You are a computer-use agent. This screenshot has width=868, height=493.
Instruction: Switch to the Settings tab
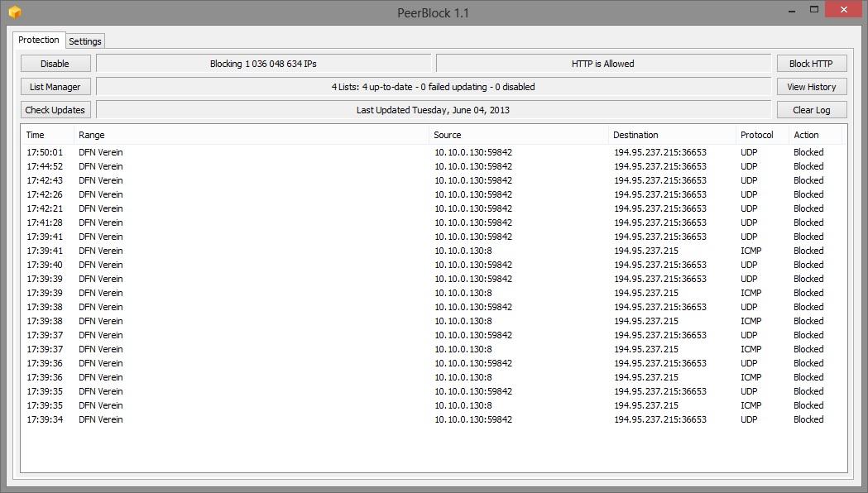coord(85,41)
